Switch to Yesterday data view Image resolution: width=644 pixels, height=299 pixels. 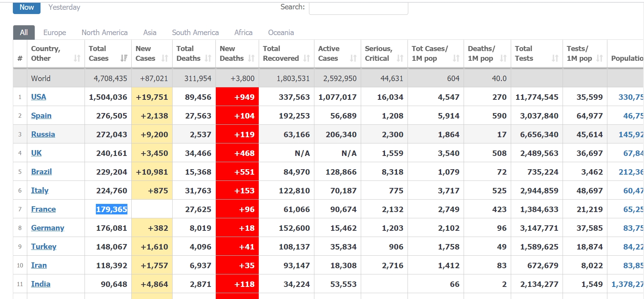(x=64, y=7)
